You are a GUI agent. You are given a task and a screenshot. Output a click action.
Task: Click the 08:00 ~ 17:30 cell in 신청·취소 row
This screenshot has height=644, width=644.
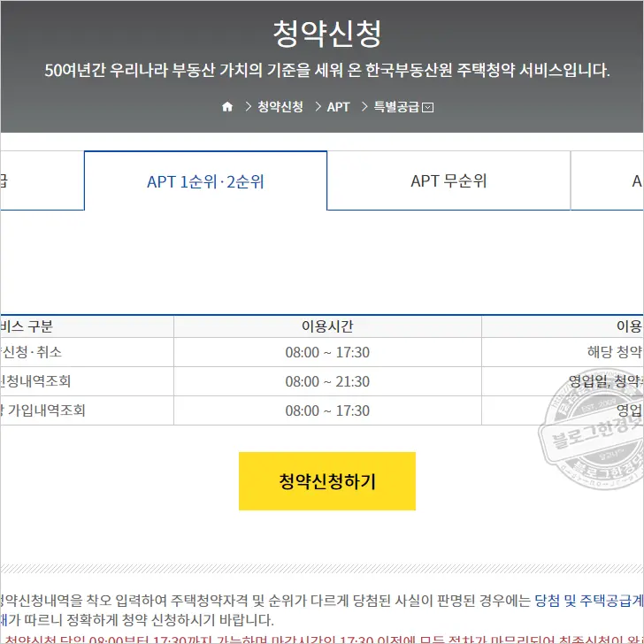coord(327,352)
